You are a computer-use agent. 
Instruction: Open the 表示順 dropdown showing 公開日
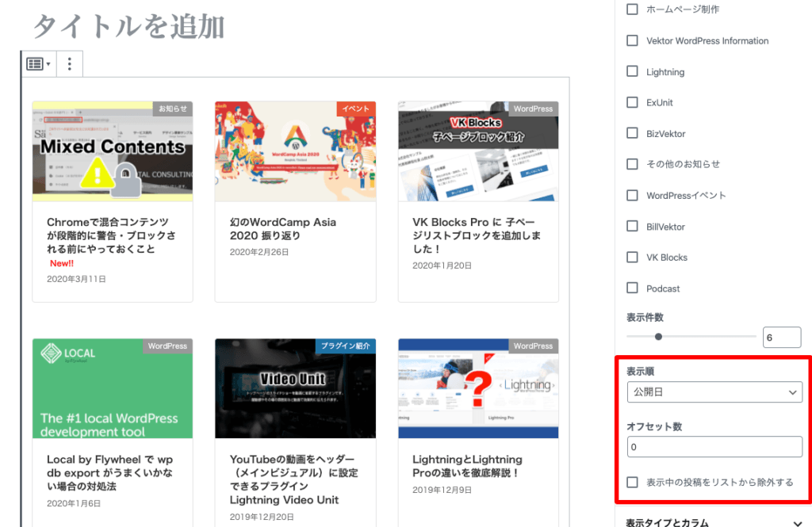click(714, 392)
